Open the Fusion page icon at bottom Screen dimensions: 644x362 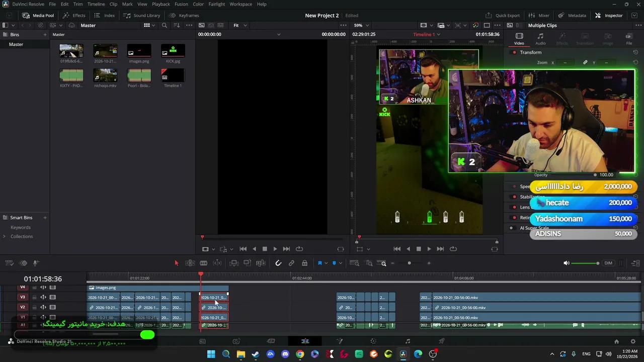coord(339,341)
